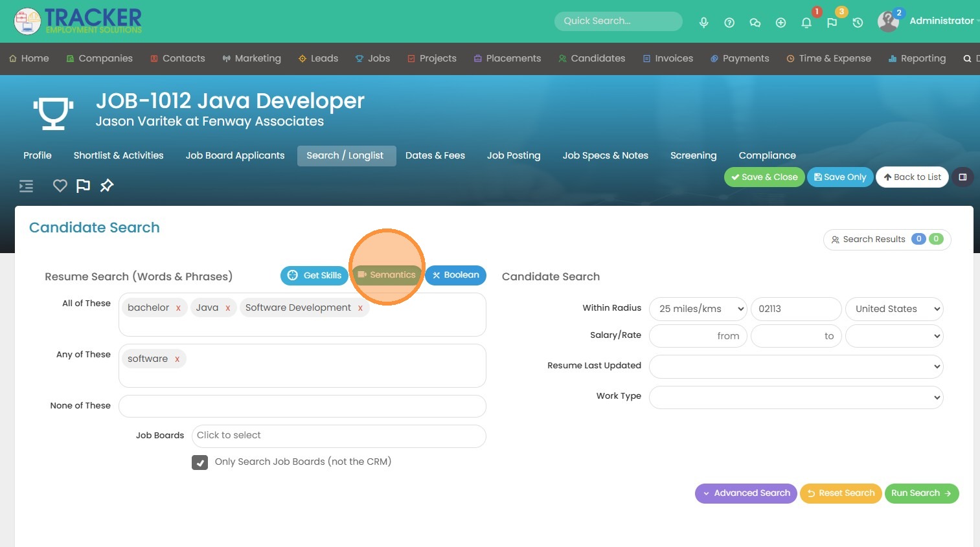Open the help question mark icon
The height and width of the screenshot is (547, 980).
click(x=729, y=23)
